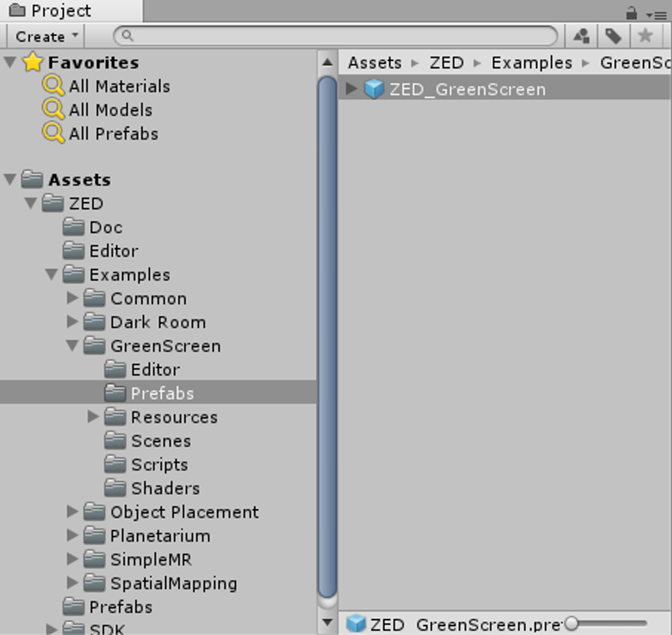Viewport: 672px width, 635px height.
Task: Click the project search input field
Action: point(336,36)
